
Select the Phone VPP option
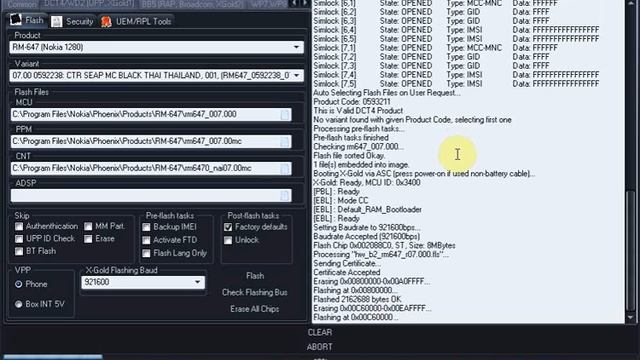pos(18,284)
